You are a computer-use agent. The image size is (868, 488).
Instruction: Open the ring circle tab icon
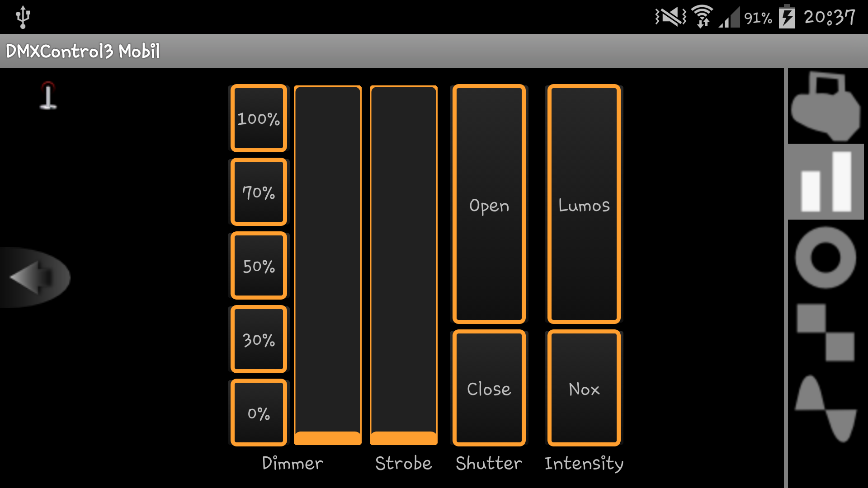(x=826, y=258)
